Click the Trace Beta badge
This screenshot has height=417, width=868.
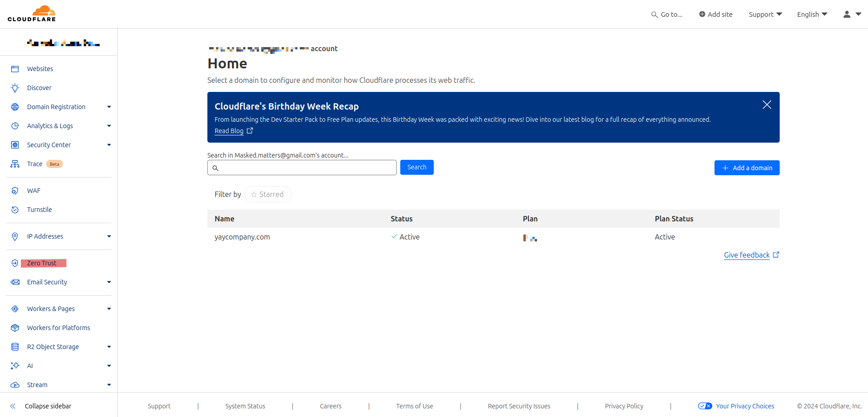click(x=54, y=164)
